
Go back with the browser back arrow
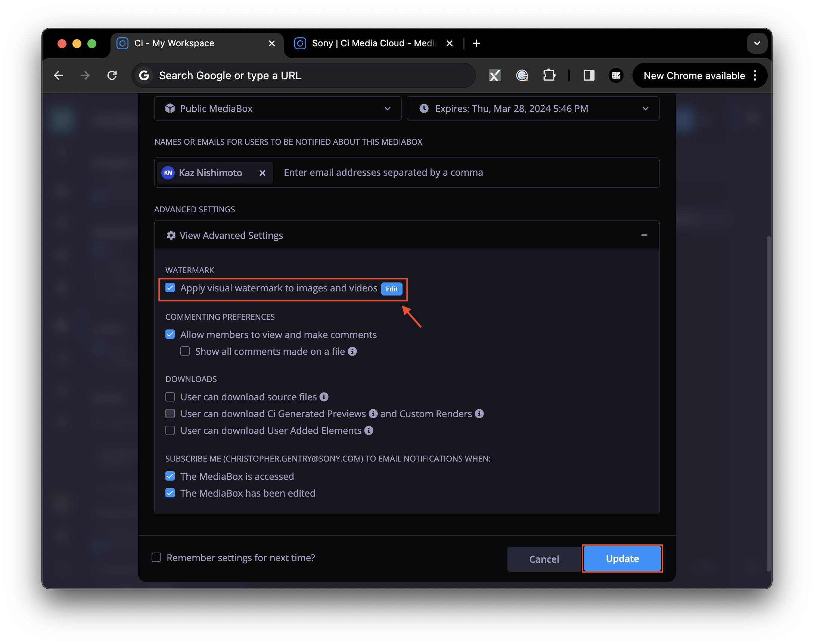pyautogui.click(x=59, y=75)
